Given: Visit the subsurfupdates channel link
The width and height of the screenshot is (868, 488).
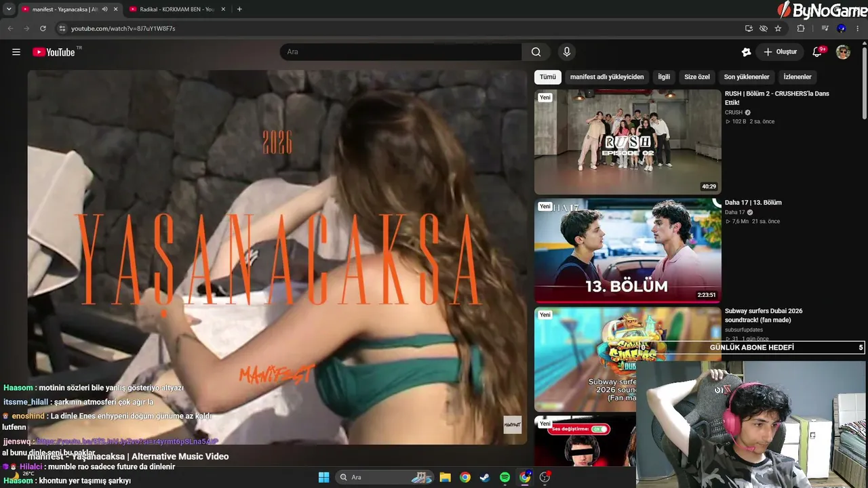Looking at the screenshot, I should (x=744, y=330).
